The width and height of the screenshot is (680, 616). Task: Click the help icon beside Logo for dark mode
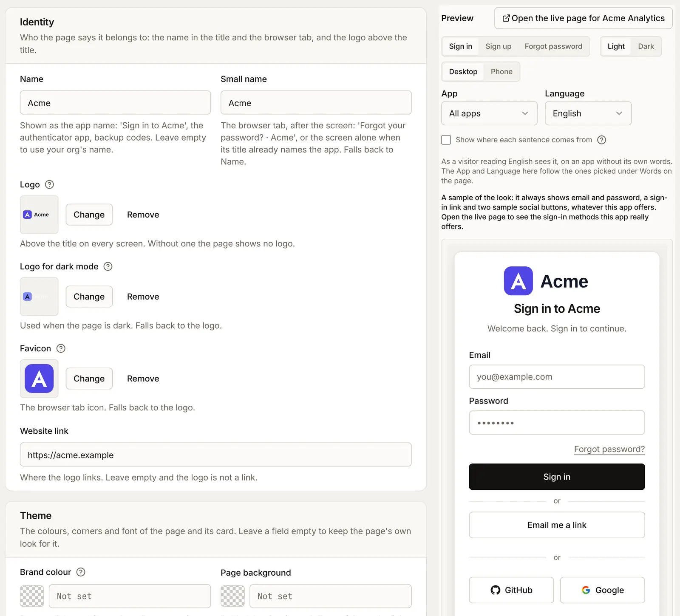coord(108,266)
